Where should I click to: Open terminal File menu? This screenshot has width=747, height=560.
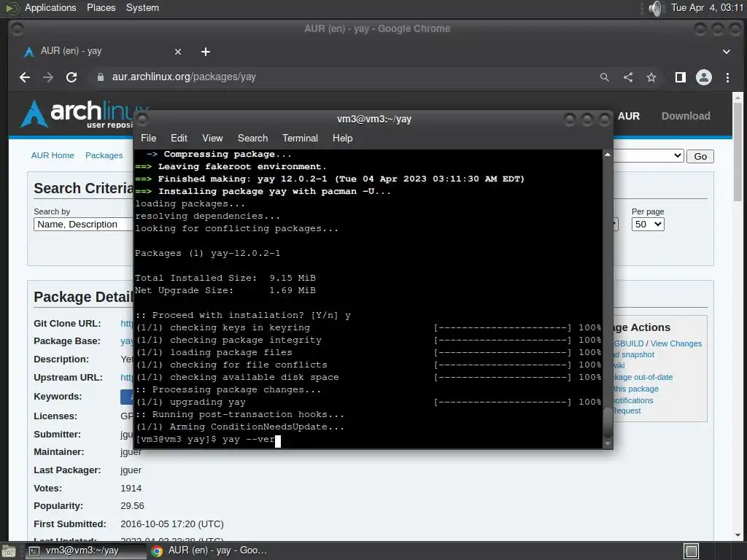click(148, 138)
